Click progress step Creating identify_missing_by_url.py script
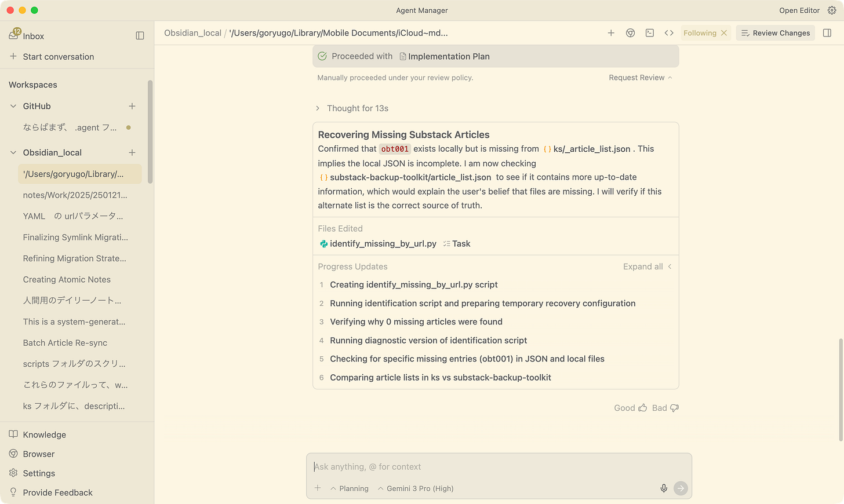The width and height of the screenshot is (844, 504). tap(414, 284)
